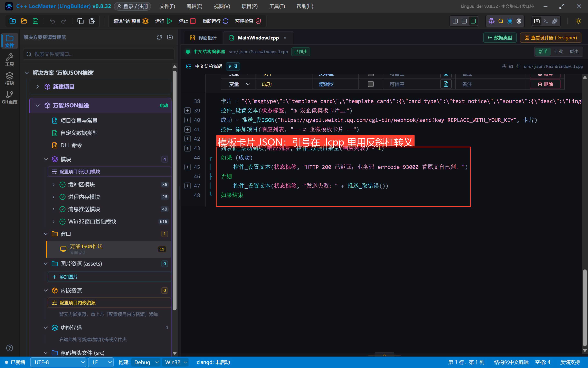This screenshot has width=588, height=368.
Task: Click the 搜索文件或窗口 search field
Action: pyautogui.click(x=98, y=54)
